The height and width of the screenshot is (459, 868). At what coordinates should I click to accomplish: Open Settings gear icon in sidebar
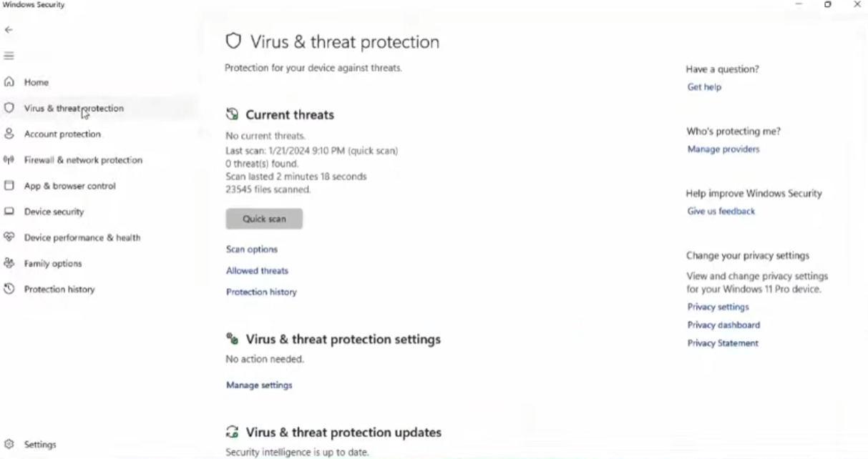click(9, 444)
